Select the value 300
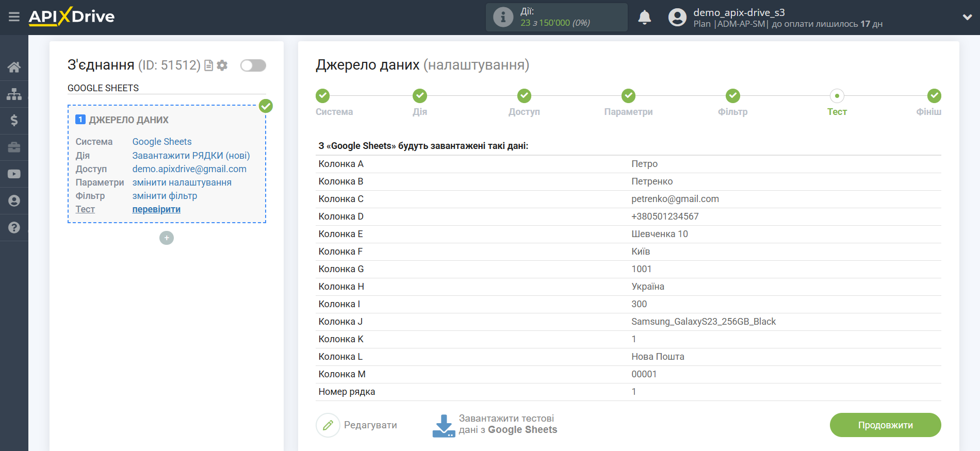The height and width of the screenshot is (451, 980). tap(639, 304)
